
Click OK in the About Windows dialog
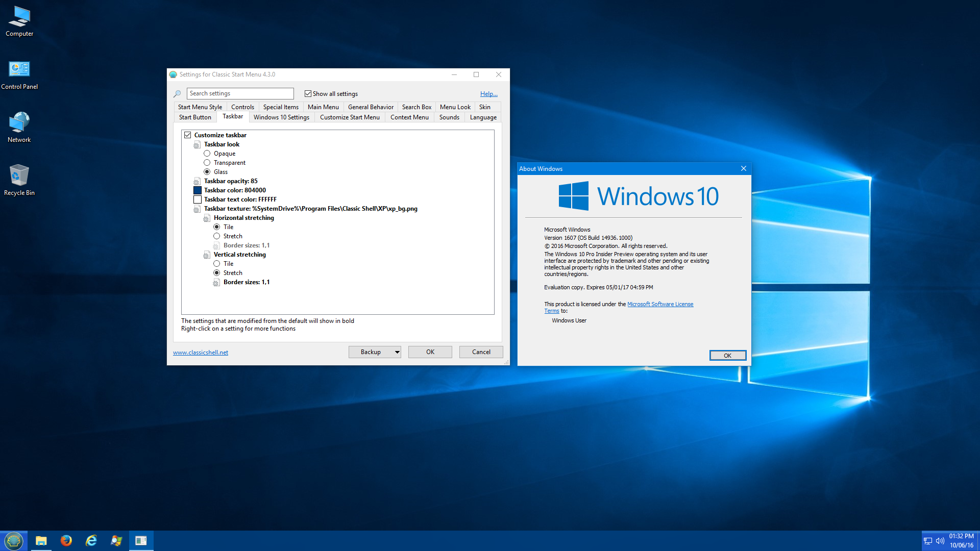(x=727, y=356)
